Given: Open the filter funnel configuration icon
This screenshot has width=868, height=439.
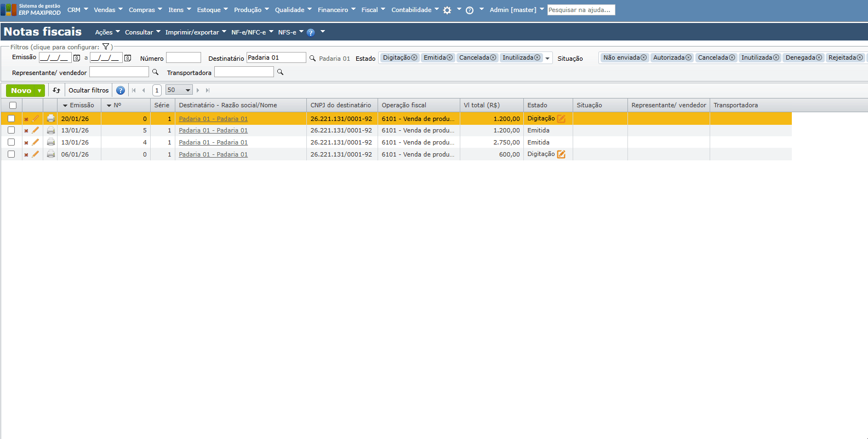Looking at the screenshot, I should (x=106, y=47).
